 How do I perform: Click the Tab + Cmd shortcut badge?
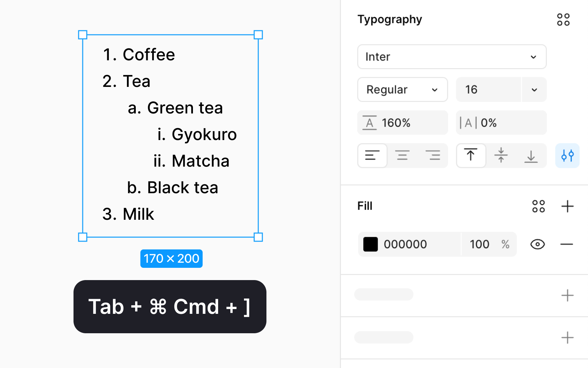pyautogui.click(x=170, y=306)
